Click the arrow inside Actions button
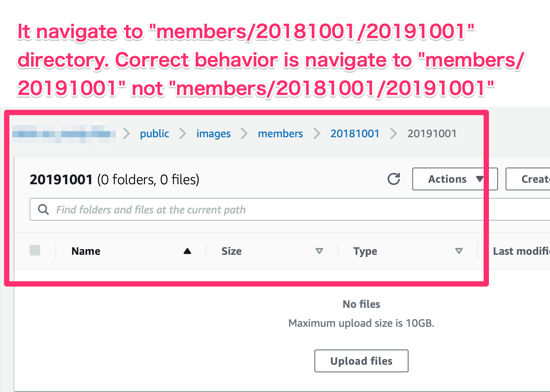 479,179
